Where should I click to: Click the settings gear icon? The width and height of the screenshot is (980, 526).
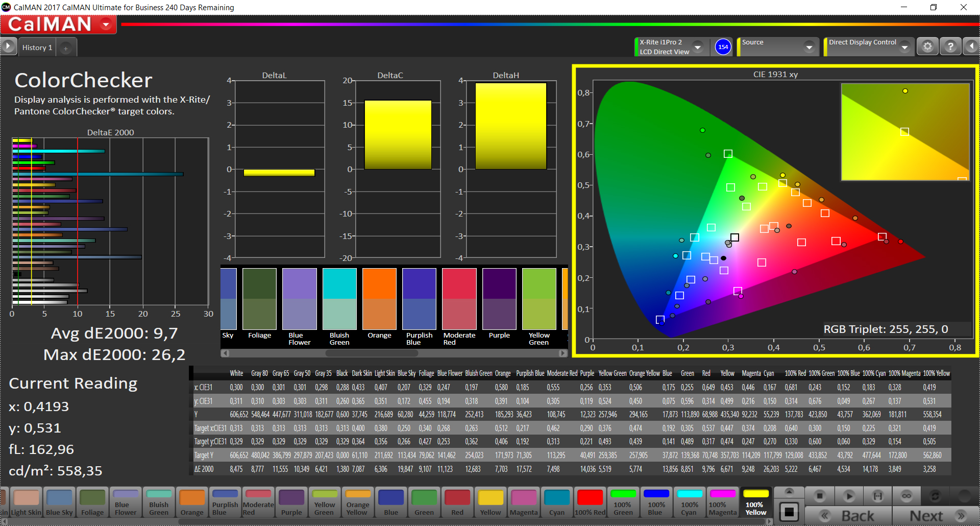[x=927, y=47]
